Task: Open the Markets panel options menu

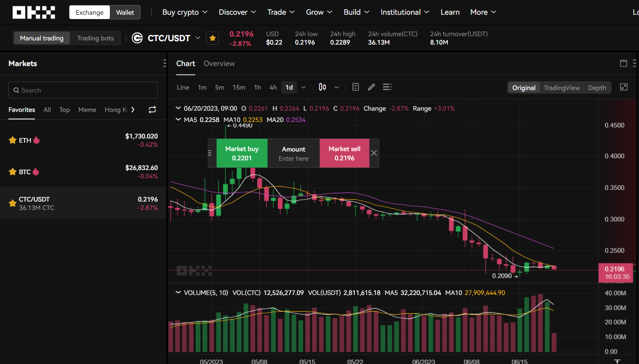Action: (x=165, y=64)
